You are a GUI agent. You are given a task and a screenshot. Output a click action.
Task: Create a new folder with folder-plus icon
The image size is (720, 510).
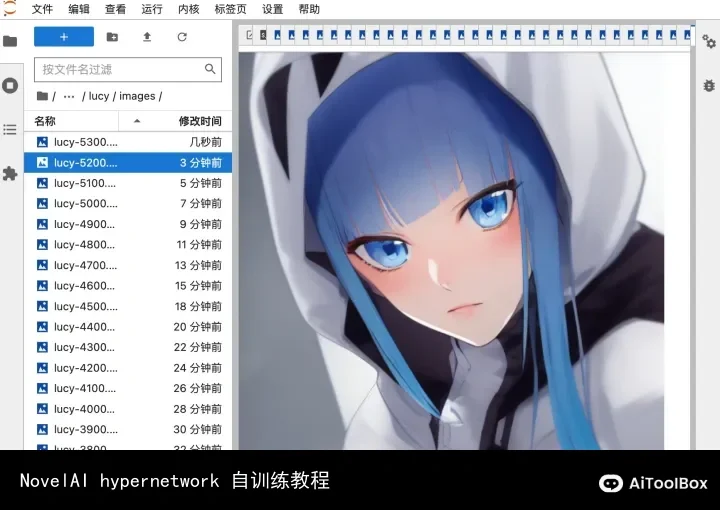(x=112, y=37)
